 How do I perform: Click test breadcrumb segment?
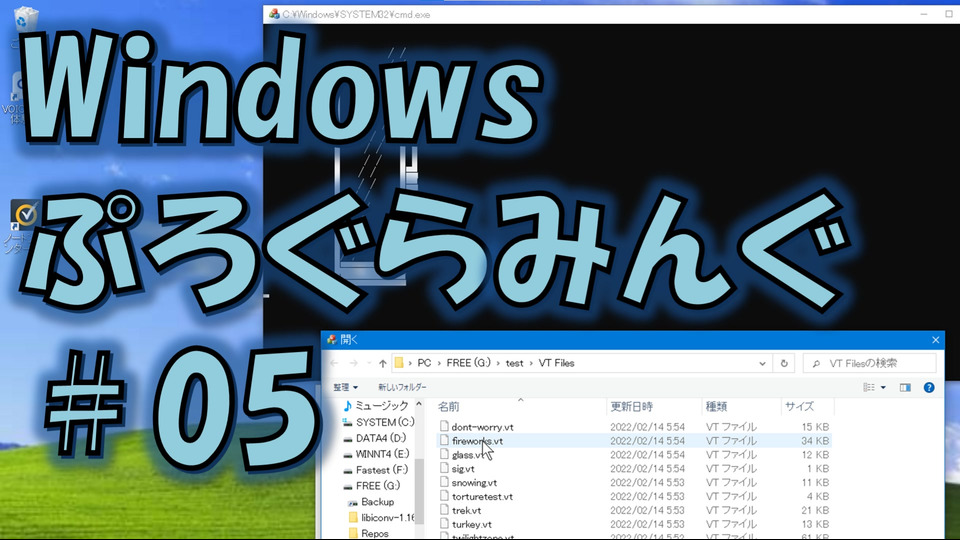click(514, 364)
